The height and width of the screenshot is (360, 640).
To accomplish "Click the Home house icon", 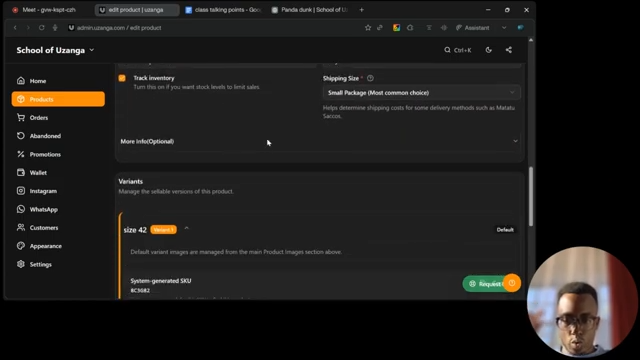I will point(21,80).
